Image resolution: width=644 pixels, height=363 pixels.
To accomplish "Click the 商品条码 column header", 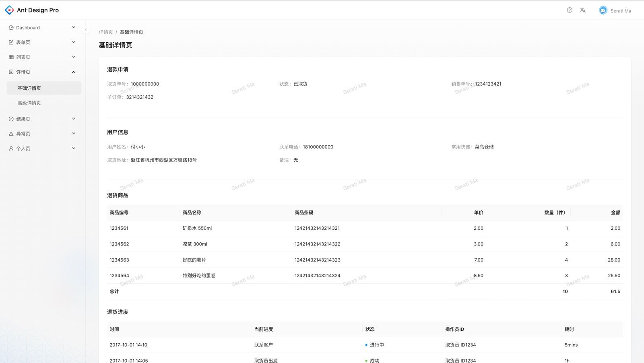I will click(304, 212).
